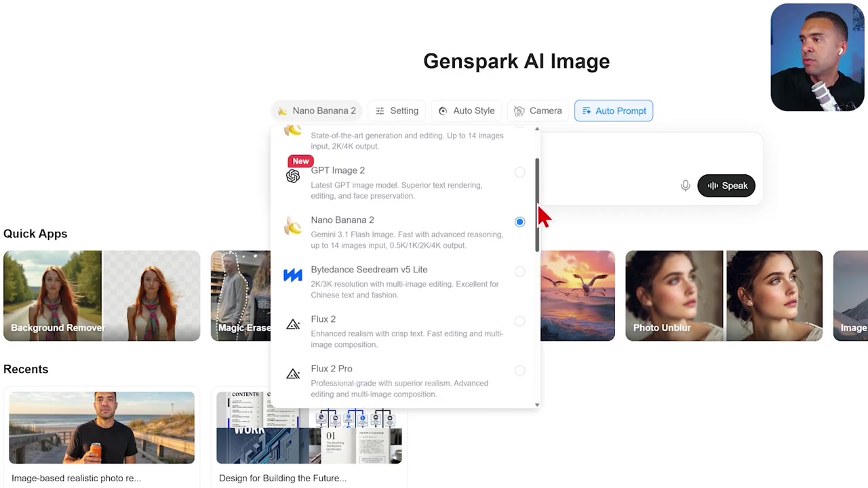This screenshot has height=488, width=868.
Task: Select the Nano Banana 2 radio button
Action: pyautogui.click(x=519, y=222)
